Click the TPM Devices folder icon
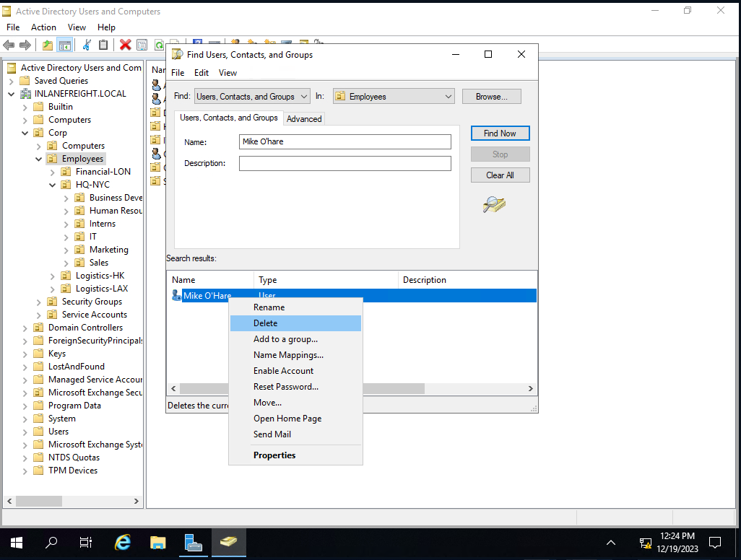The image size is (741, 560). click(39, 471)
